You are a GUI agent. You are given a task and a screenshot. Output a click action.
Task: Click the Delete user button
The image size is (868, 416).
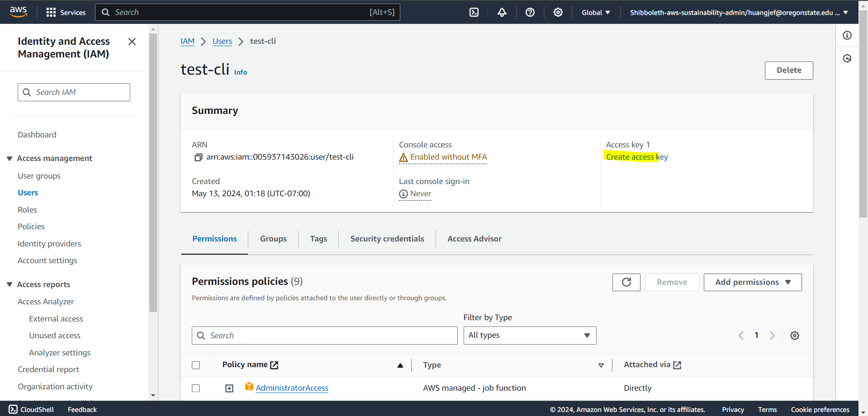(x=789, y=71)
